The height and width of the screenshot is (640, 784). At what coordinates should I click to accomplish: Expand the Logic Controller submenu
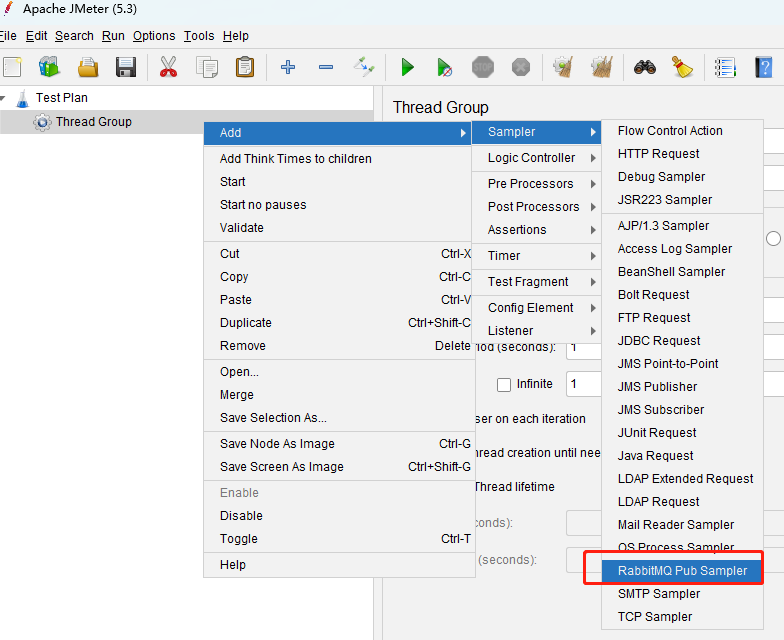[x=536, y=158]
